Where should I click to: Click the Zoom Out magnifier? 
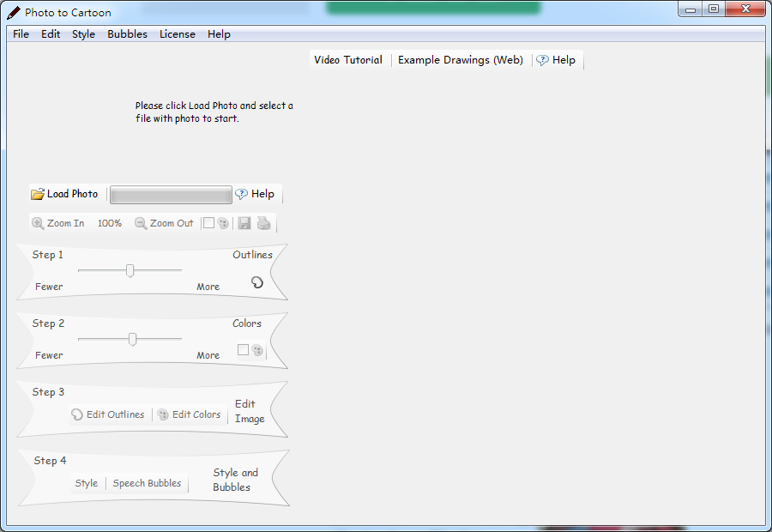pos(141,223)
